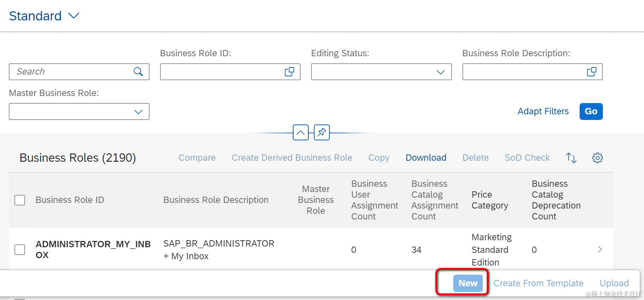The height and width of the screenshot is (300, 644).
Task: Check the ADMINISTRATOR_MY_INBOX row checkbox
Action: coord(20,250)
